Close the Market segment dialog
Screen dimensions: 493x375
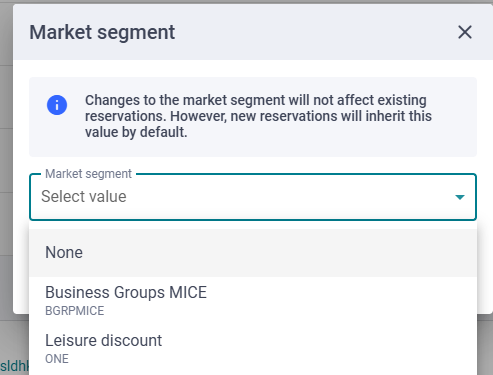(465, 32)
